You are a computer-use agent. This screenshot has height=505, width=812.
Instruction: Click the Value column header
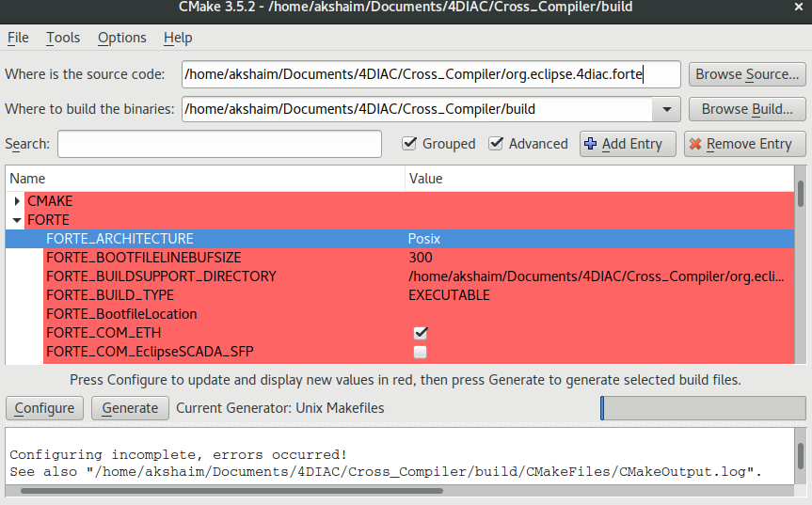click(x=599, y=179)
